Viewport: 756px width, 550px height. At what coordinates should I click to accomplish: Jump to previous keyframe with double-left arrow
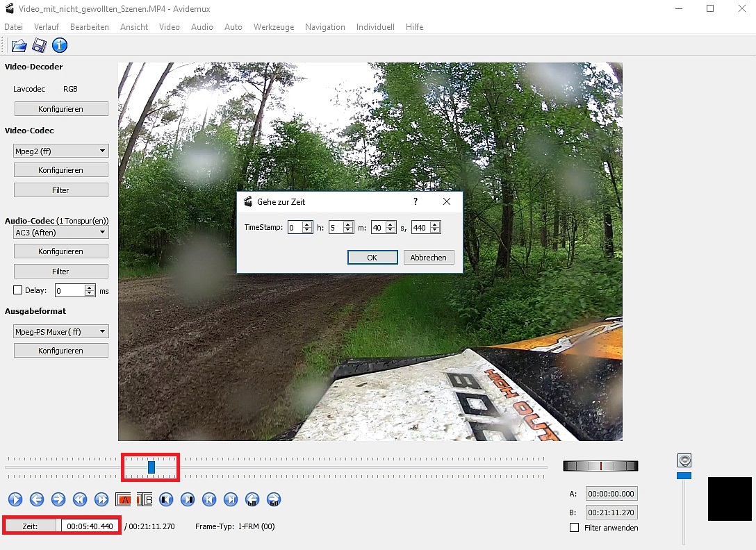click(80, 499)
